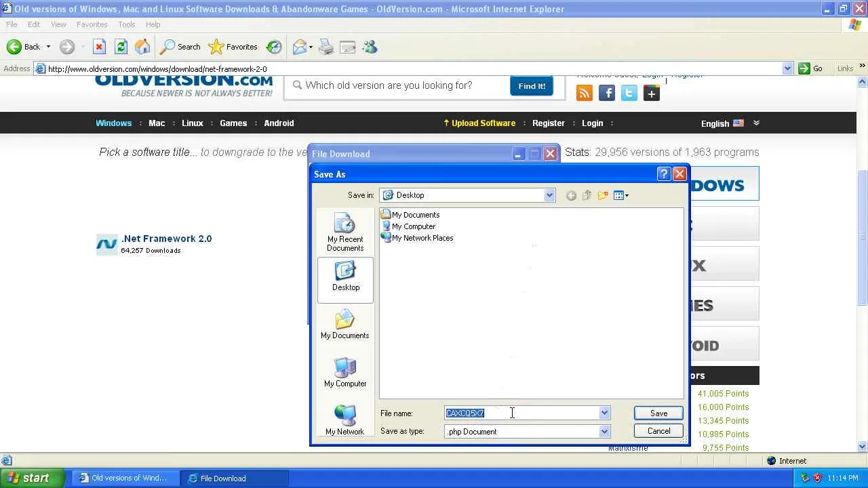The height and width of the screenshot is (488, 868).
Task: Create a new folder in Save As
Action: pyautogui.click(x=603, y=195)
